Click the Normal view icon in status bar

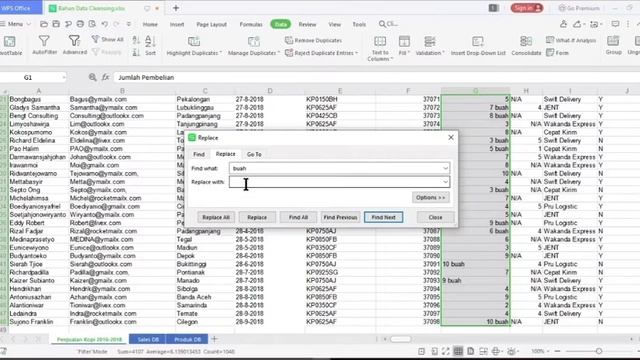point(458,351)
